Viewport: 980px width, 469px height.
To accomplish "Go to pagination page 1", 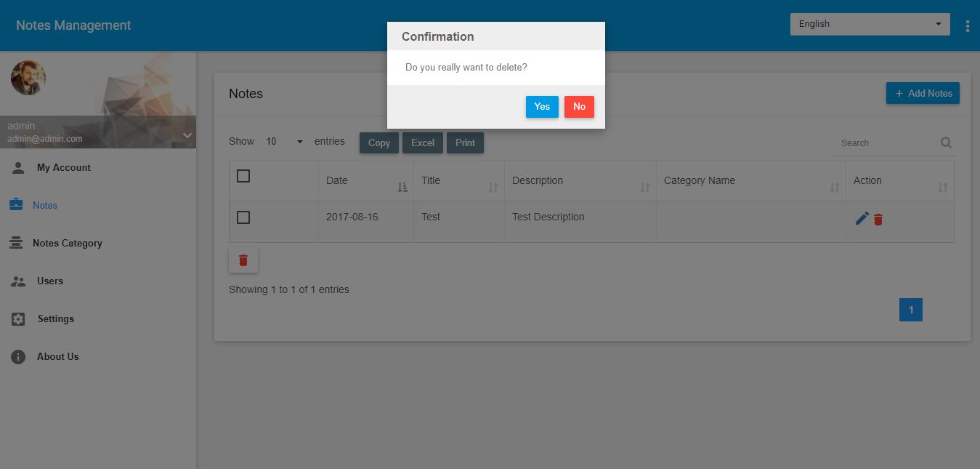I will [x=911, y=310].
